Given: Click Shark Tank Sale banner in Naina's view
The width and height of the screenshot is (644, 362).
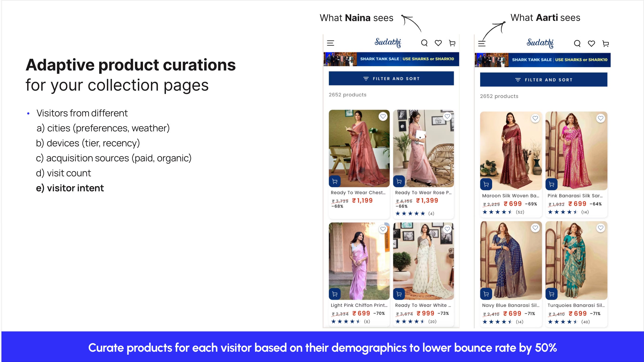Looking at the screenshot, I should click(x=391, y=59).
